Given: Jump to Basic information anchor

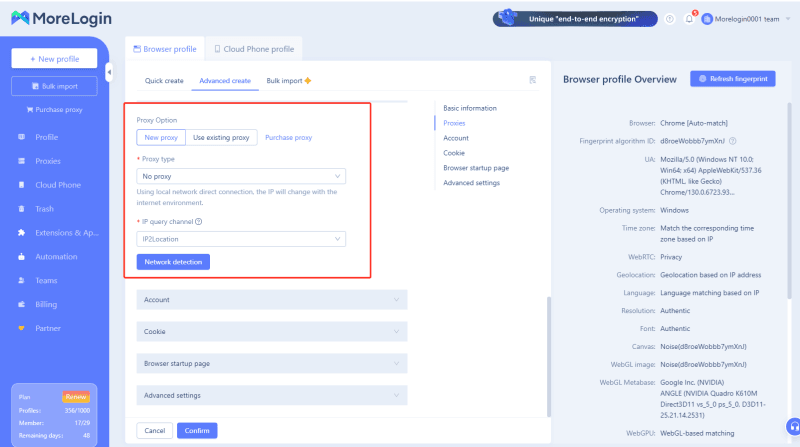Looking at the screenshot, I should pos(469,108).
